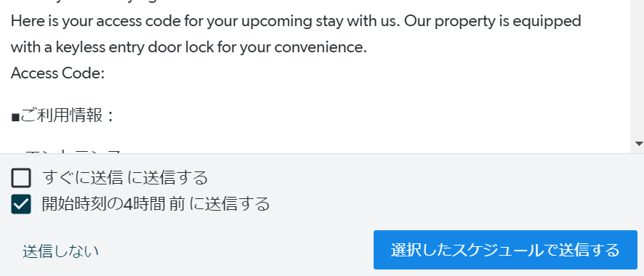The image size is (644, 276).
Task: Check the すぐに送信 checkbox
Action: click(x=21, y=178)
